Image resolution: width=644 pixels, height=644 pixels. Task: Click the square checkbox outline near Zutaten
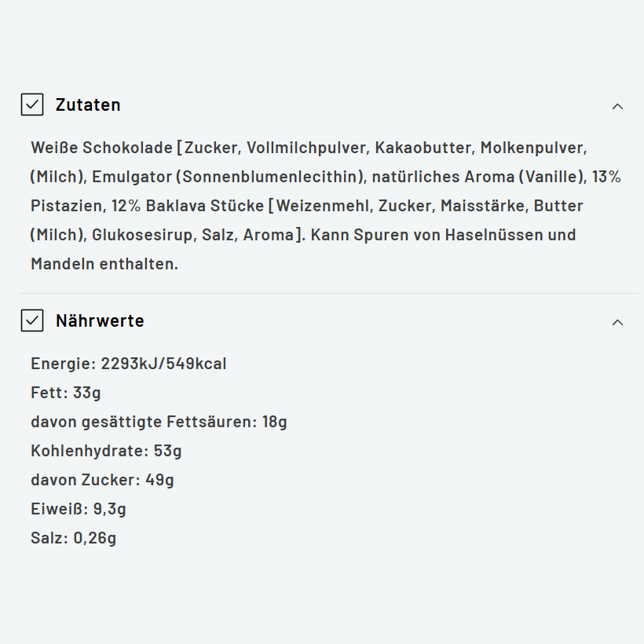point(31,104)
